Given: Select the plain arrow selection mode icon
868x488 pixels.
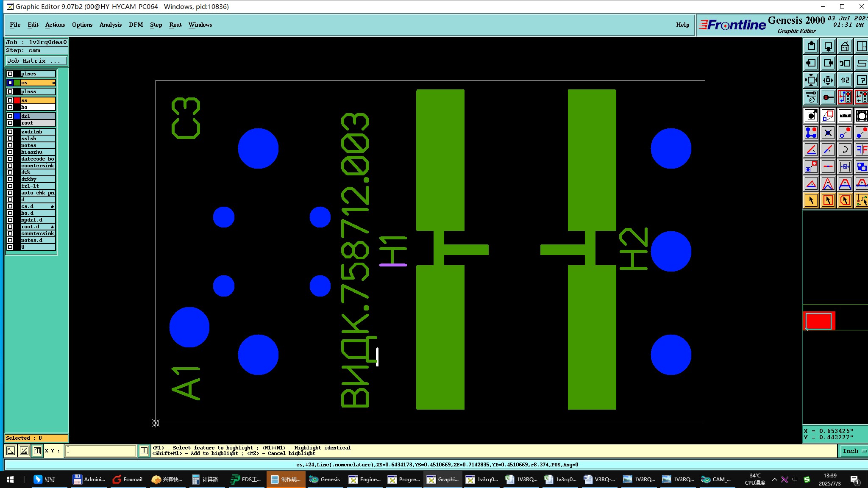Looking at the screenshot, I should 811,200.
